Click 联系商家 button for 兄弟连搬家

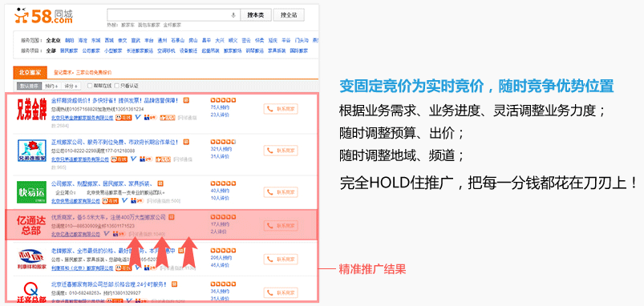click(x=281, y=151)
